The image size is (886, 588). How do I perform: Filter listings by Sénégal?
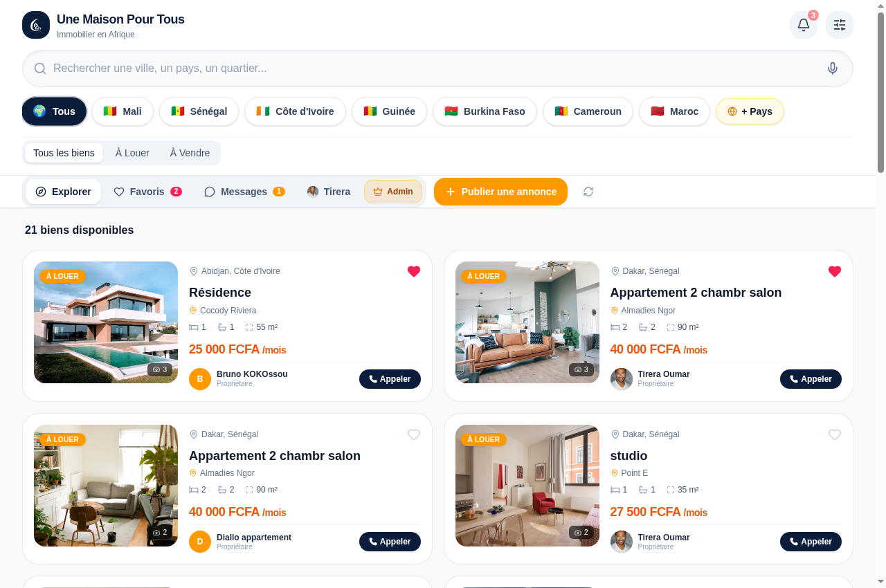click(x=199, y=111)
